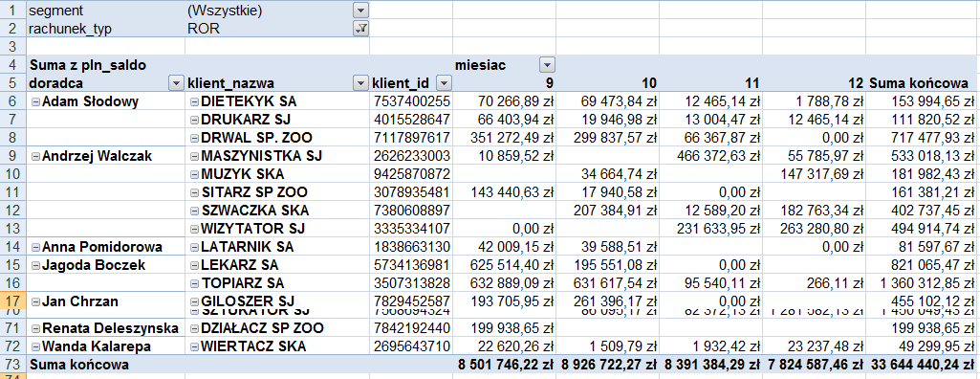Screen dimensions: 980x379
Task: Collapse the SITARZ SP ZOO client row
Action: (194, 192)
